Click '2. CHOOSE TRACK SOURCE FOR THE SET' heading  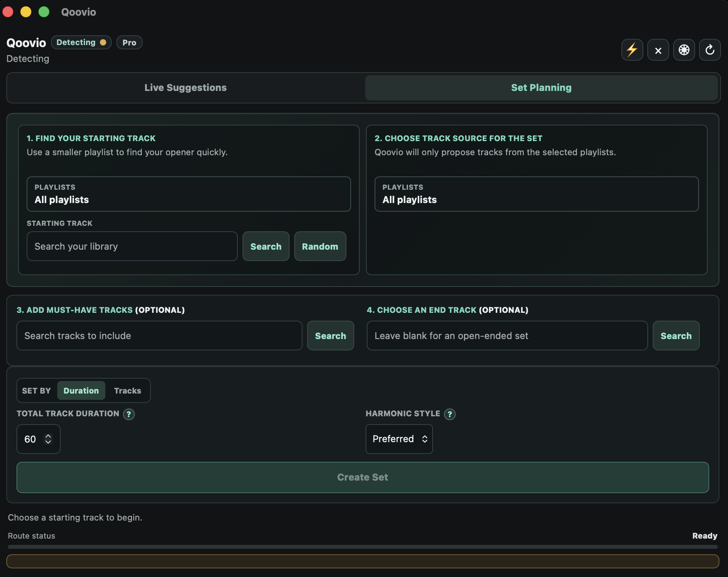click(x=458, y=138)
